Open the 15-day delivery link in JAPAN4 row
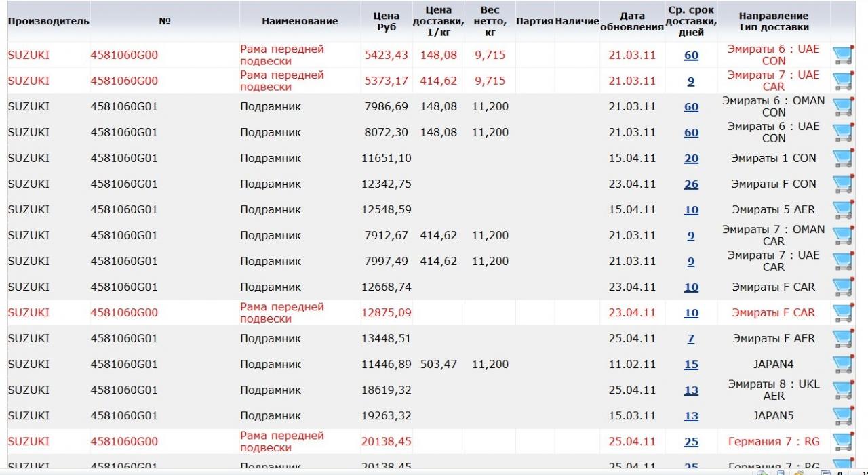Viewport: 868px width, 475px height. (691, 365)
